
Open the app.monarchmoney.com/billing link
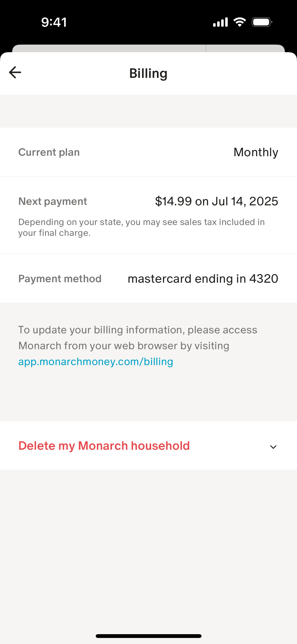pos(96,362)
